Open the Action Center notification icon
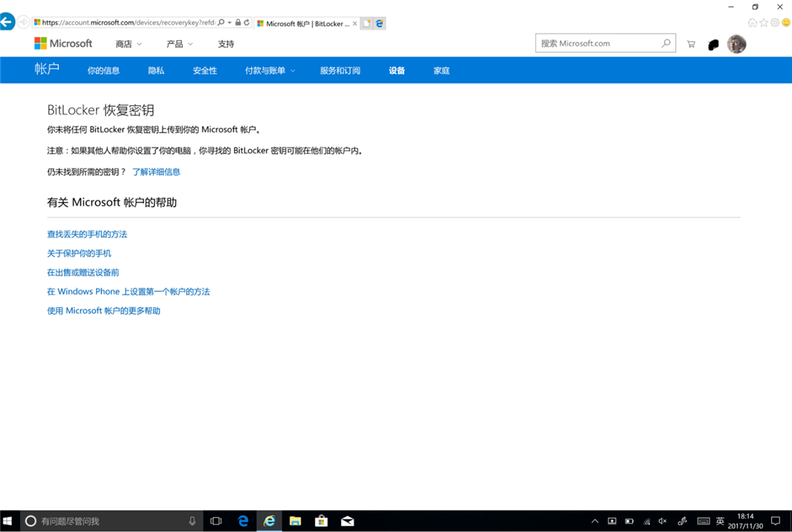 click(775, 521)
